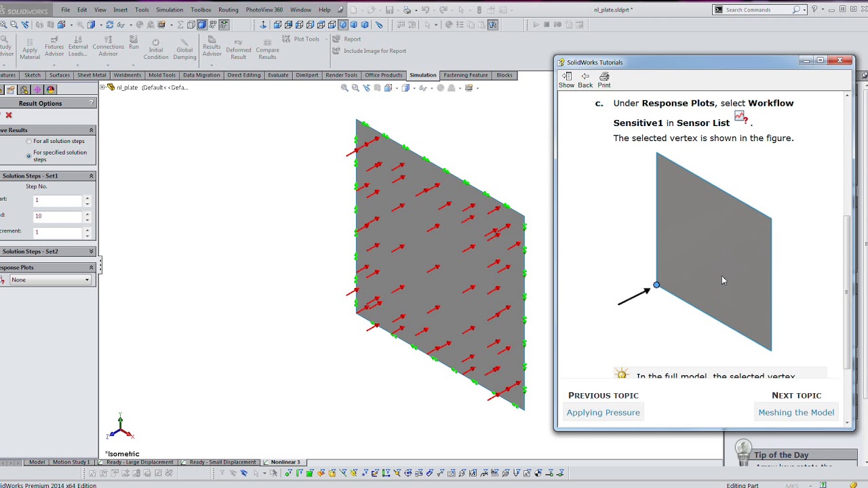The image size is (868, 488).
Task: Increase End step with spinner up arrow
Action: (x=87, y=213)
